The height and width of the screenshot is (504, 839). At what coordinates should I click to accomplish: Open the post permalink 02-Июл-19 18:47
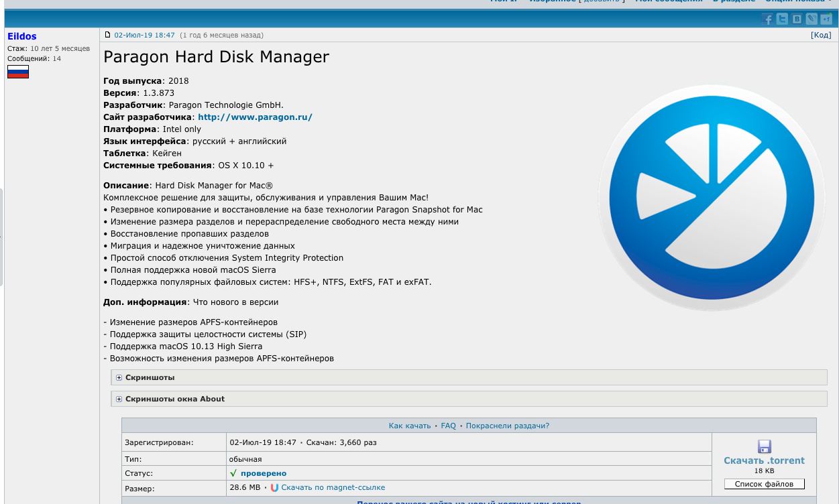point(144,35)
